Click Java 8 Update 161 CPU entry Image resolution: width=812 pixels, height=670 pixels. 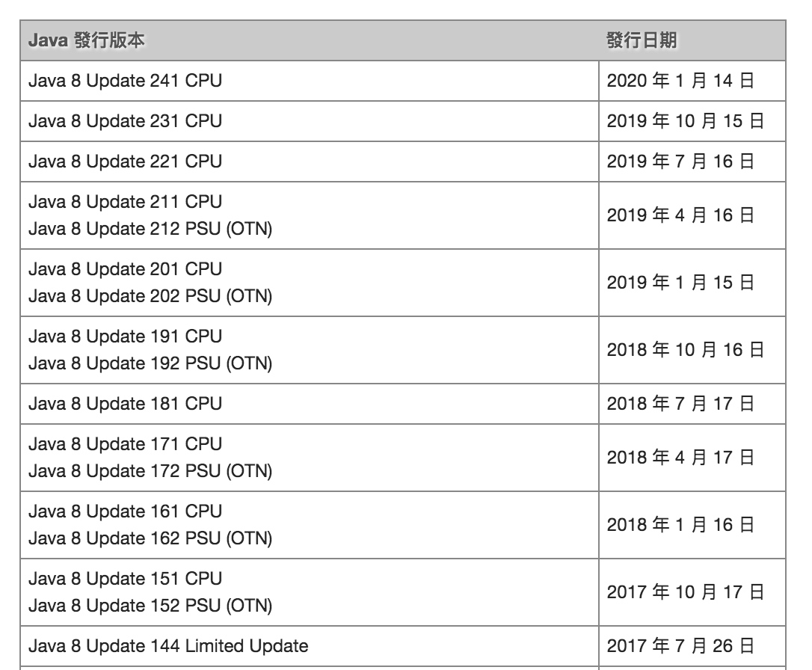125,511
